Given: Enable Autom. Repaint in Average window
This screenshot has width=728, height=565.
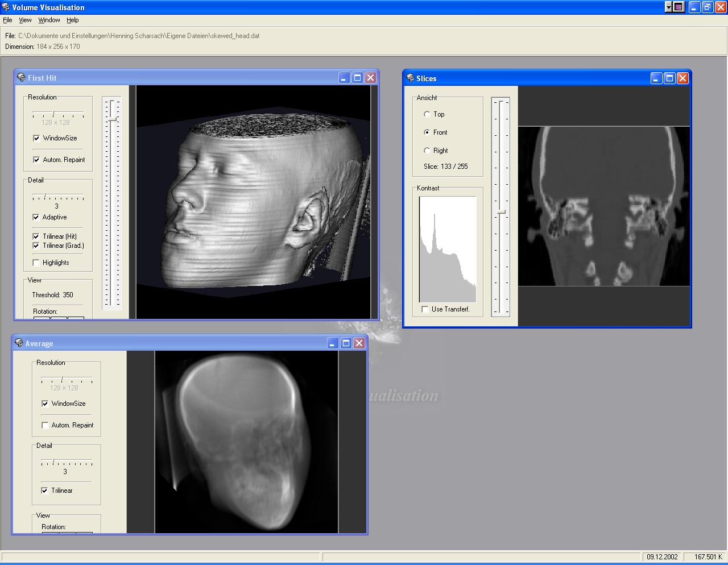Looking at the screenshot, I should (x=45, y=425).
